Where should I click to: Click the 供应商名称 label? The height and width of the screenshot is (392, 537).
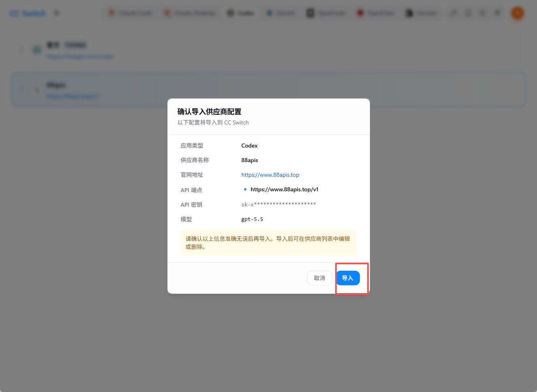(x=195, y=160)
